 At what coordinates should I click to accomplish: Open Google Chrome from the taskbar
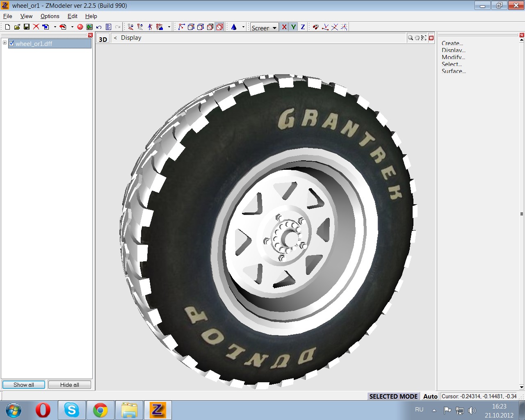coord(100,410)
